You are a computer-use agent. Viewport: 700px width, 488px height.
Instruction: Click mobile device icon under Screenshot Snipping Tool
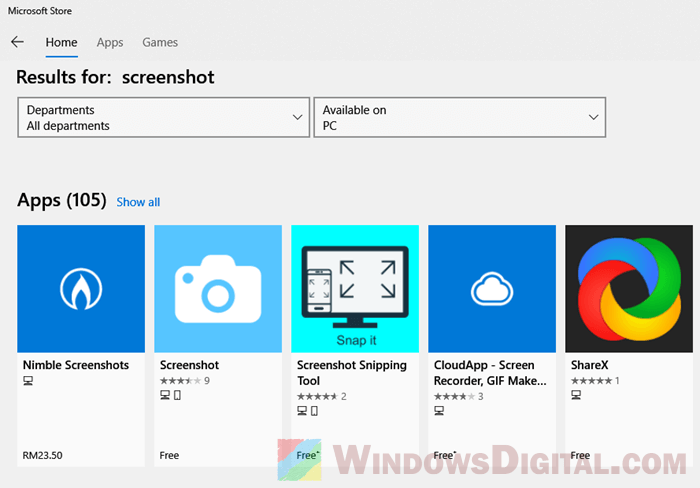pos(314,411)
